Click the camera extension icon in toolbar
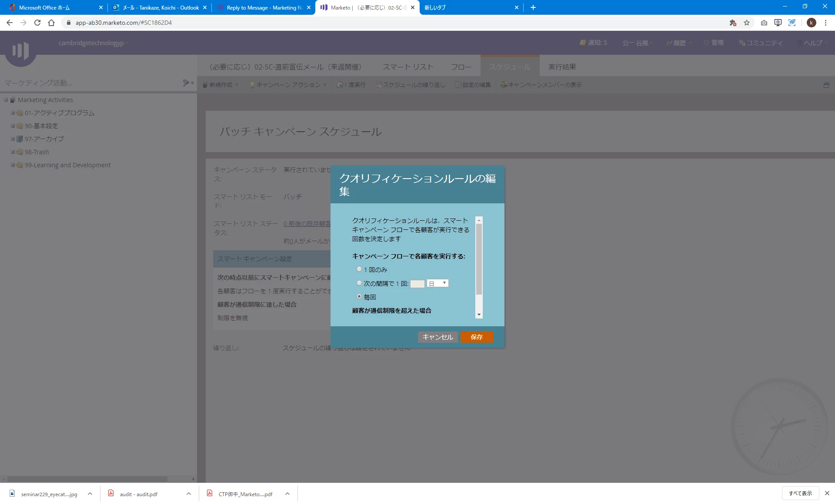The image size is (835, 504). coord(764,23)
